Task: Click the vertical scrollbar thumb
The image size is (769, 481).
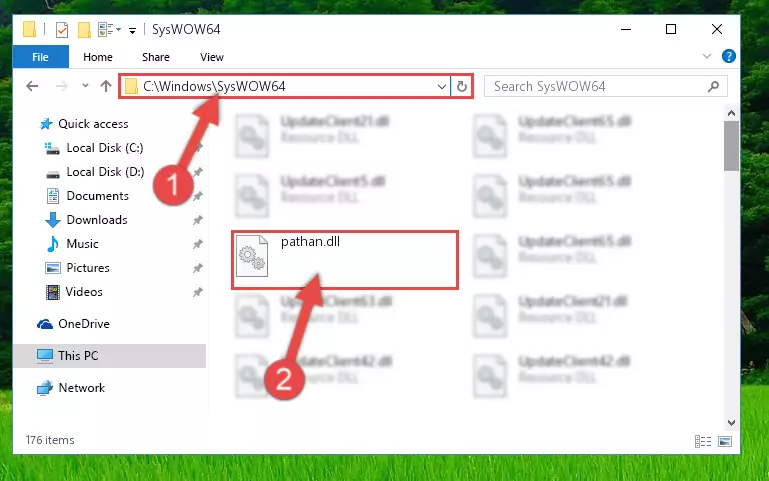Action: pos(731,146)
